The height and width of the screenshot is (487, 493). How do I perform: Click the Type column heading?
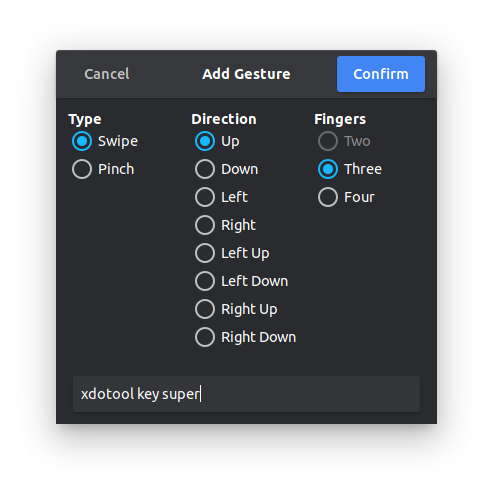(x=85, y=119)
